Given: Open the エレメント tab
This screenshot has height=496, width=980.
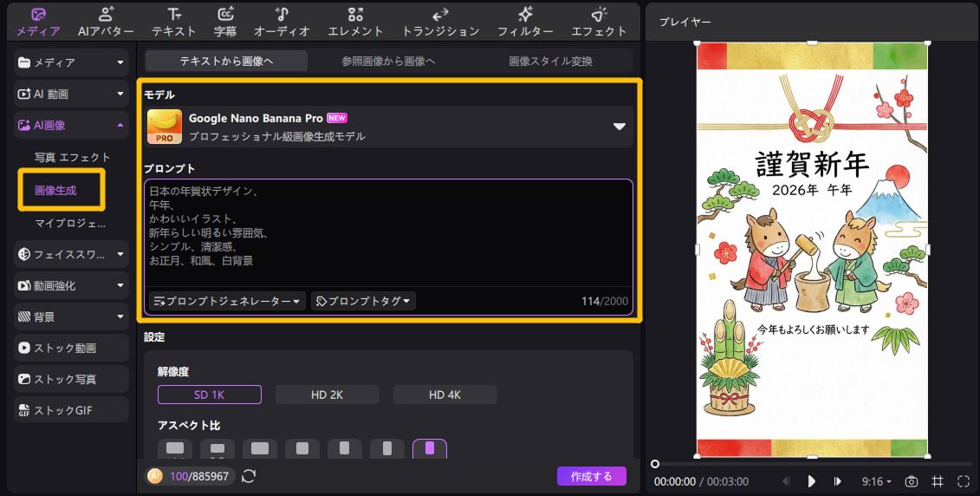Looking at the screenshot, I should click(355, 22).
